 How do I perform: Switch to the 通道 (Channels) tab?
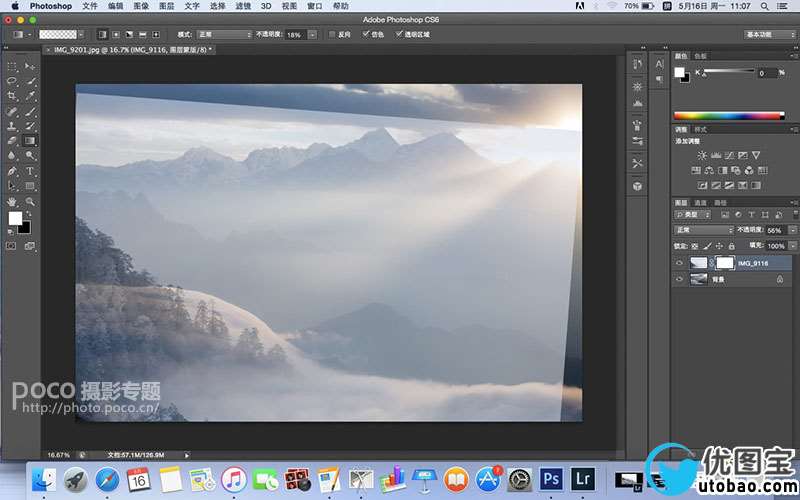point(701,203)
